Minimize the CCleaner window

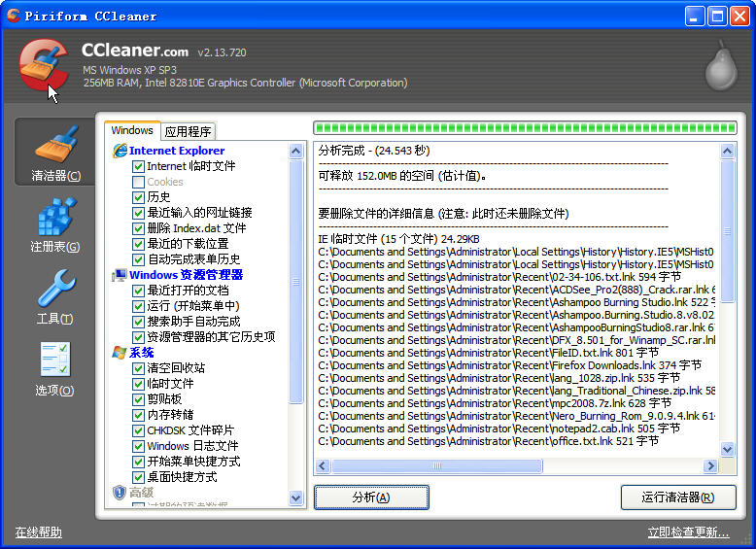[694, 16]
